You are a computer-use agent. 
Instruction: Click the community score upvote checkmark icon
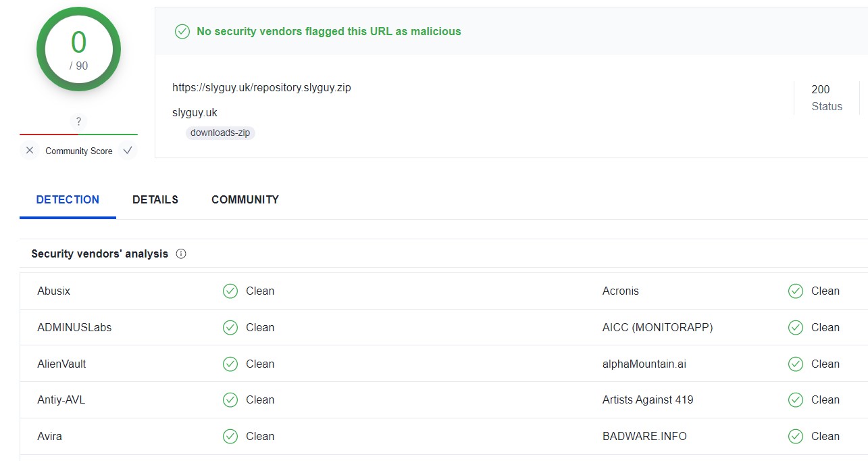[128, 151]
